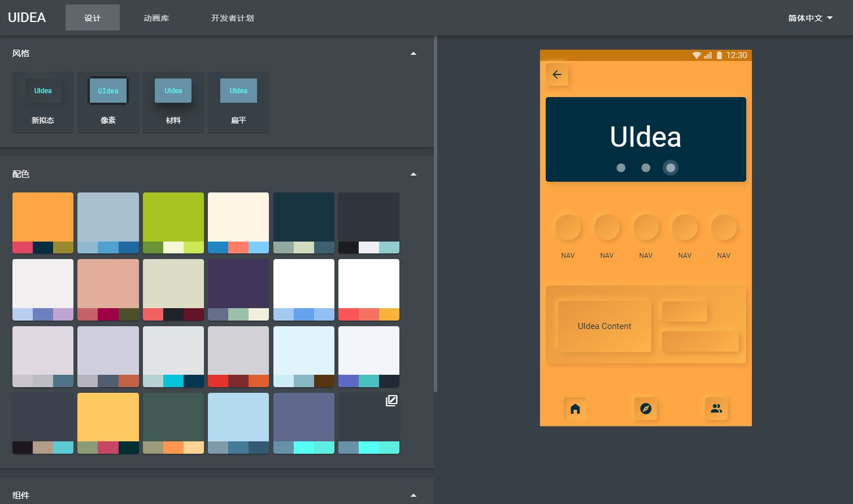Choose the lavender-gray palette with orange accent

tap(108, 357)
